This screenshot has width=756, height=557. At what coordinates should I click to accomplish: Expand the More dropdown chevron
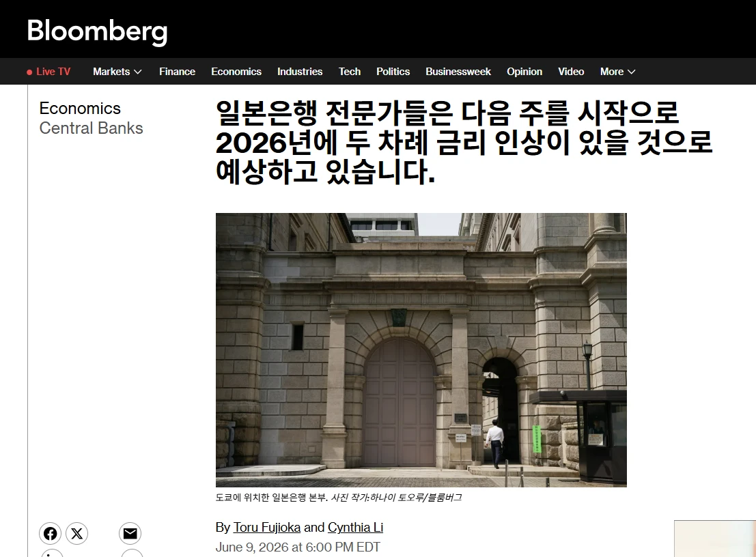631,72
